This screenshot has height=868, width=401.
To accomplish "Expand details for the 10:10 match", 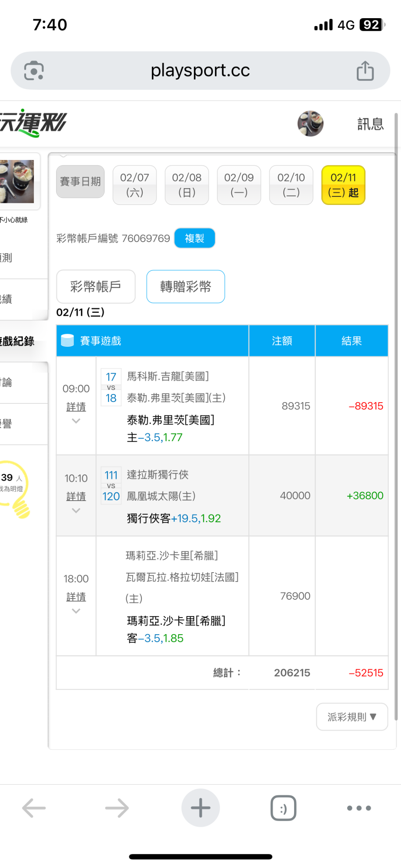I will [76, 497].
